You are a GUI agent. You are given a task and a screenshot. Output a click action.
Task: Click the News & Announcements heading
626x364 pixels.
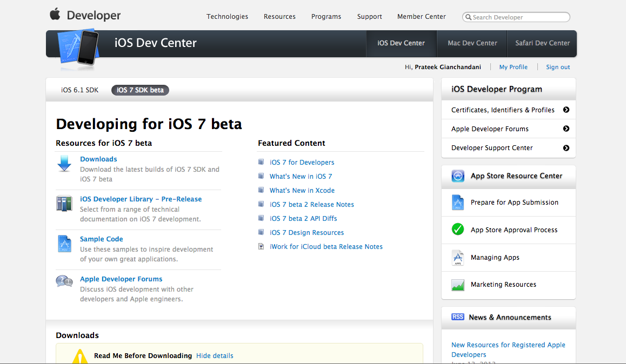(x=510, y=318)
